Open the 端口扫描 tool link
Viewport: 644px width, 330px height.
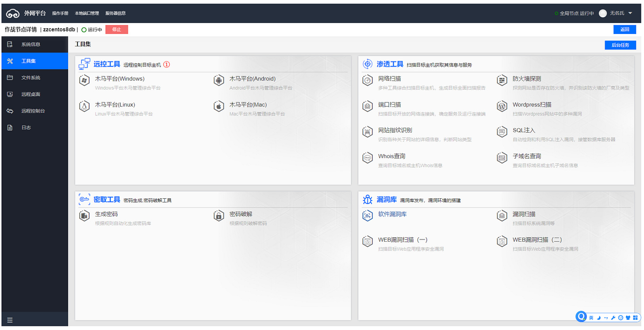click(x=390, y=105)
